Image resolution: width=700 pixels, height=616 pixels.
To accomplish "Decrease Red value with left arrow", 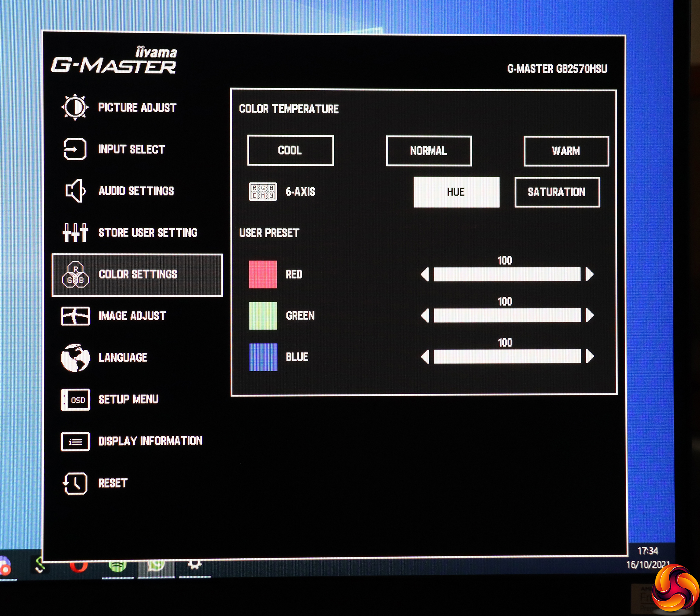I will coord(425,274).
